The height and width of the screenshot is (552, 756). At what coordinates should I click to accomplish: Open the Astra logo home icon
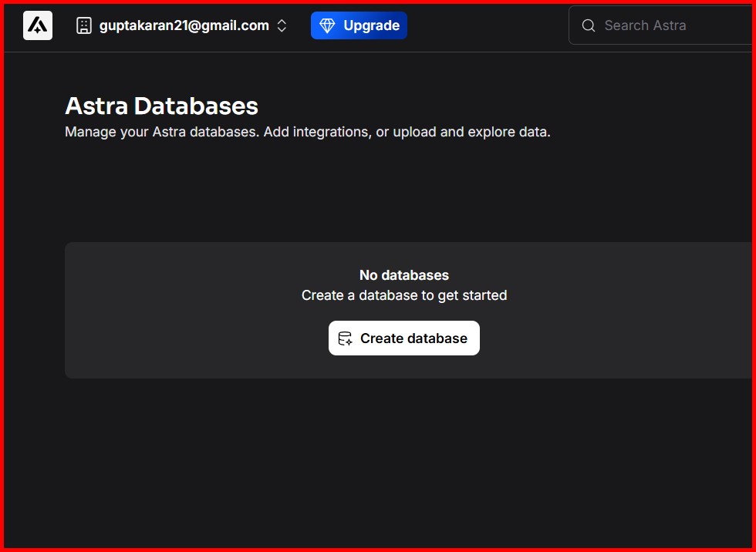tap(38, 25)
